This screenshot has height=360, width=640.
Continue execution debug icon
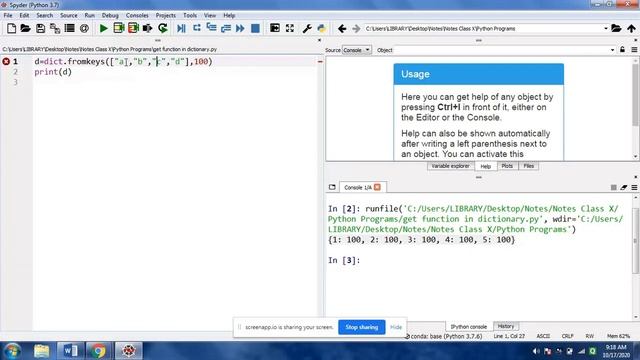click(x=240, y=28)
